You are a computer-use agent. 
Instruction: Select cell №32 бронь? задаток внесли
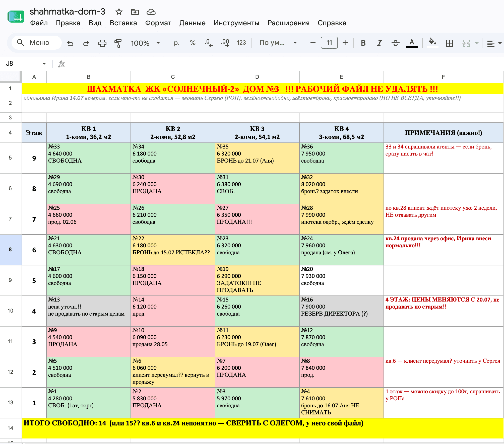[342, 189]
